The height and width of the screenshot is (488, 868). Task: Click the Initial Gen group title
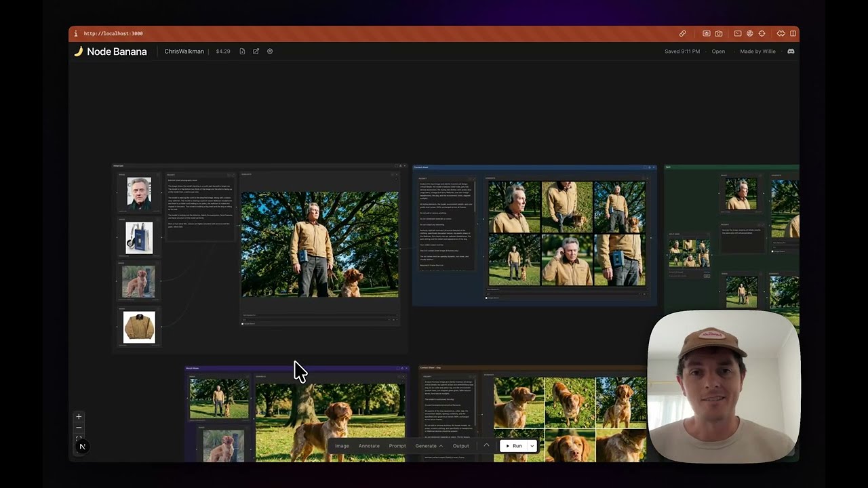118,166
